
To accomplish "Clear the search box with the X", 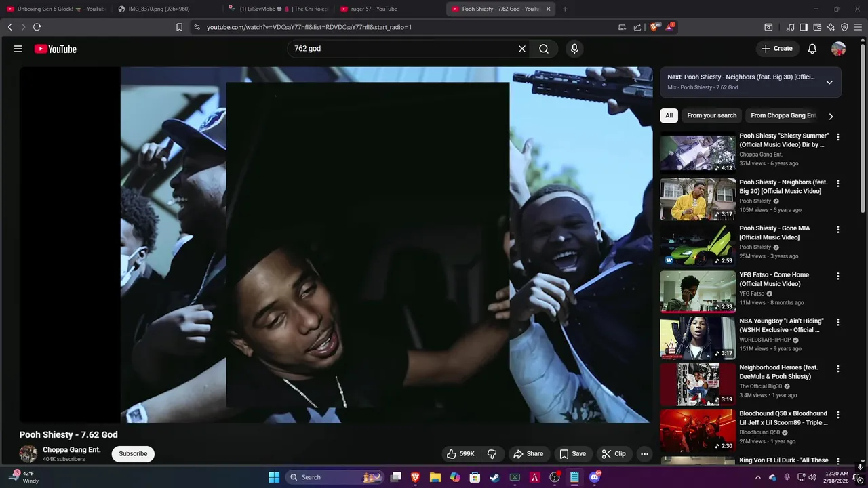I will click(522, 49).
